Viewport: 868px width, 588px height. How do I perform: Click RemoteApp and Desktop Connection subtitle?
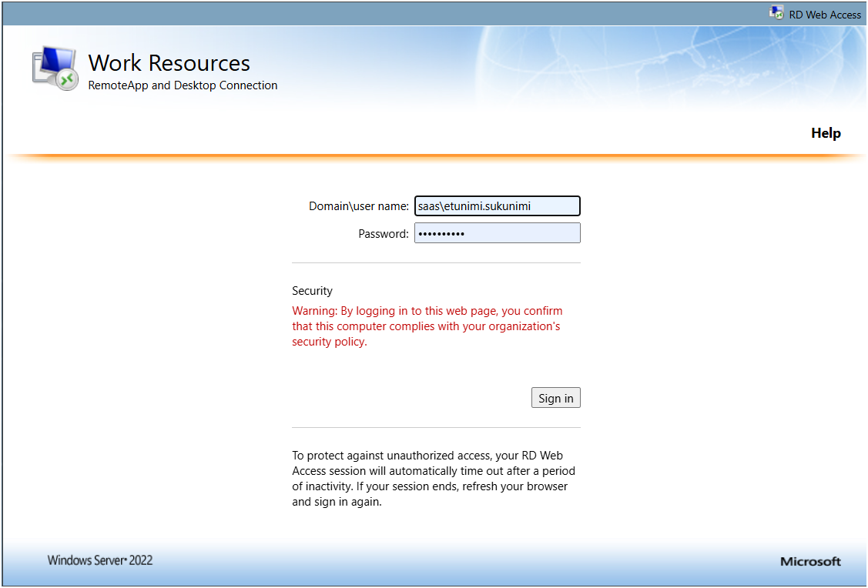pos(183,85)
